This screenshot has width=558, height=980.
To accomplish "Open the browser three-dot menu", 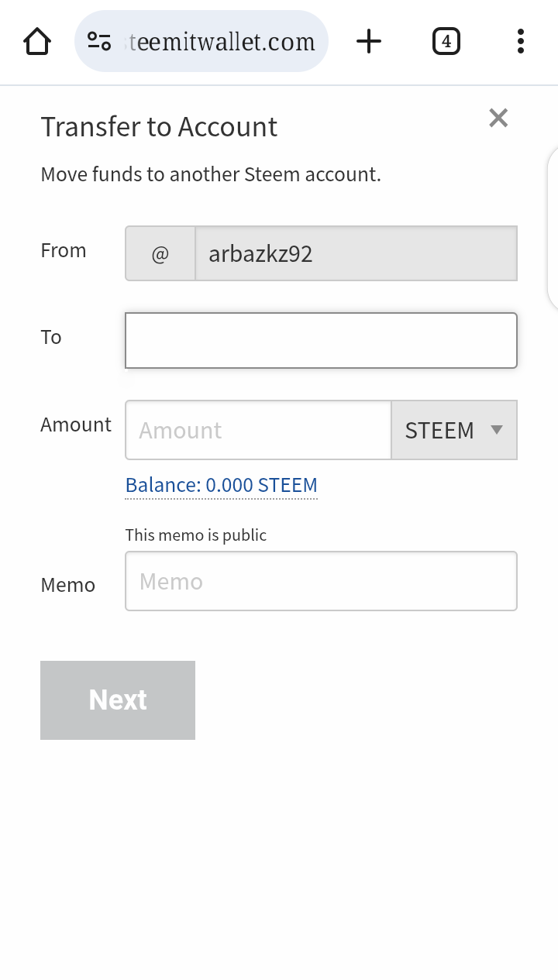I will [x=520, y=41].
